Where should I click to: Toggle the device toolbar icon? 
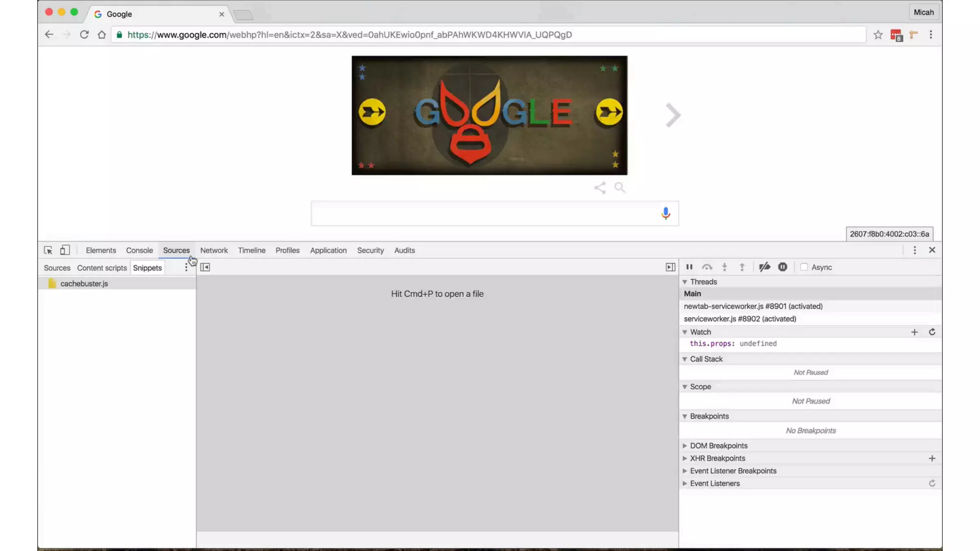click(x=65, y=250)
